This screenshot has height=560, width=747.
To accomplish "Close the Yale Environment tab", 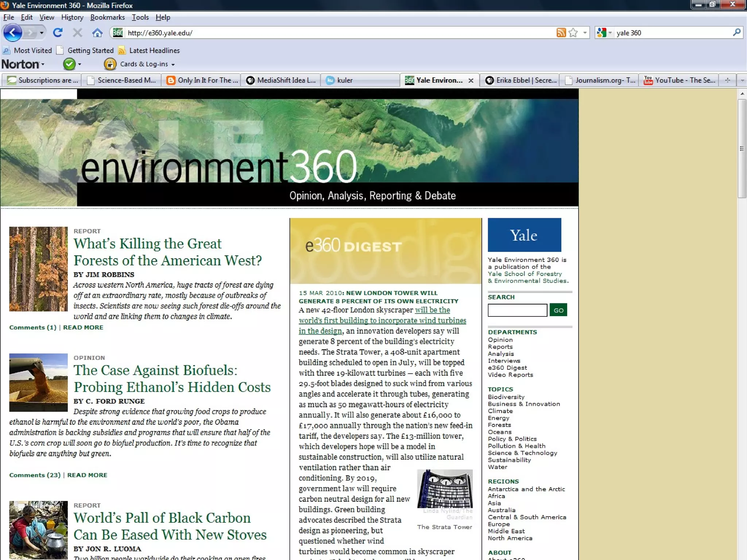I will tap(471, 81).
